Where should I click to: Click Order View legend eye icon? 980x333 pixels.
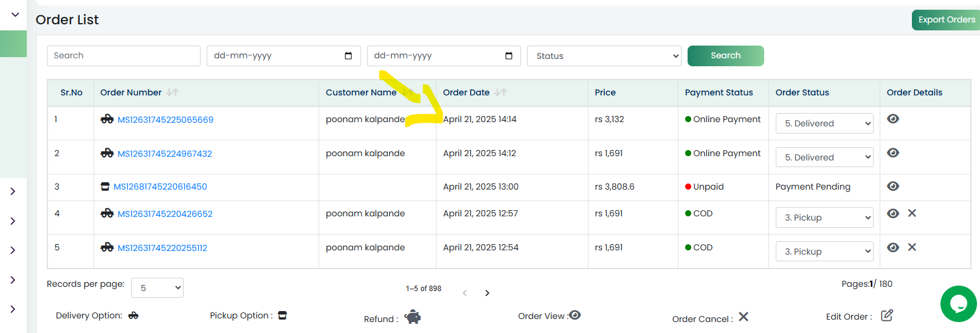point(575,315)
